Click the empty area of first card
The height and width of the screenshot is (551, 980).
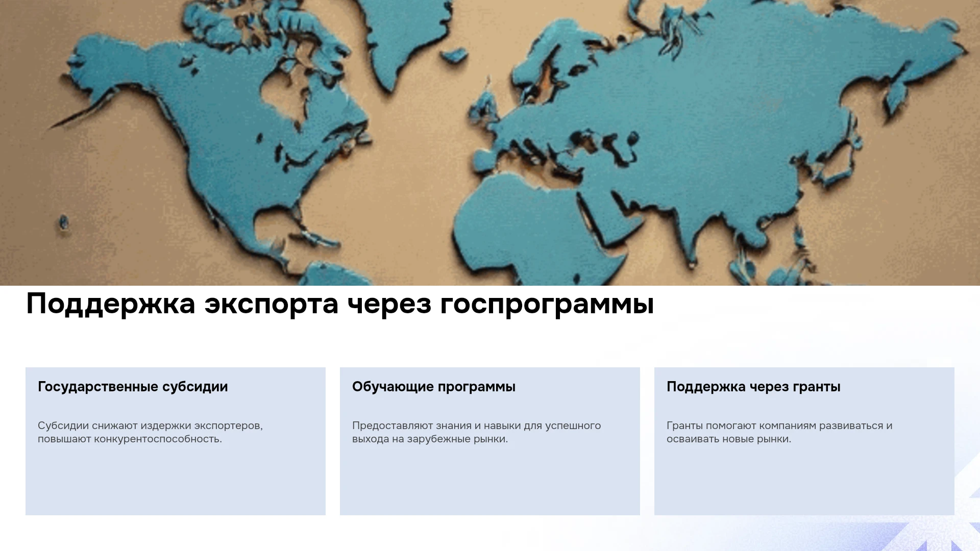coord(176,480)
